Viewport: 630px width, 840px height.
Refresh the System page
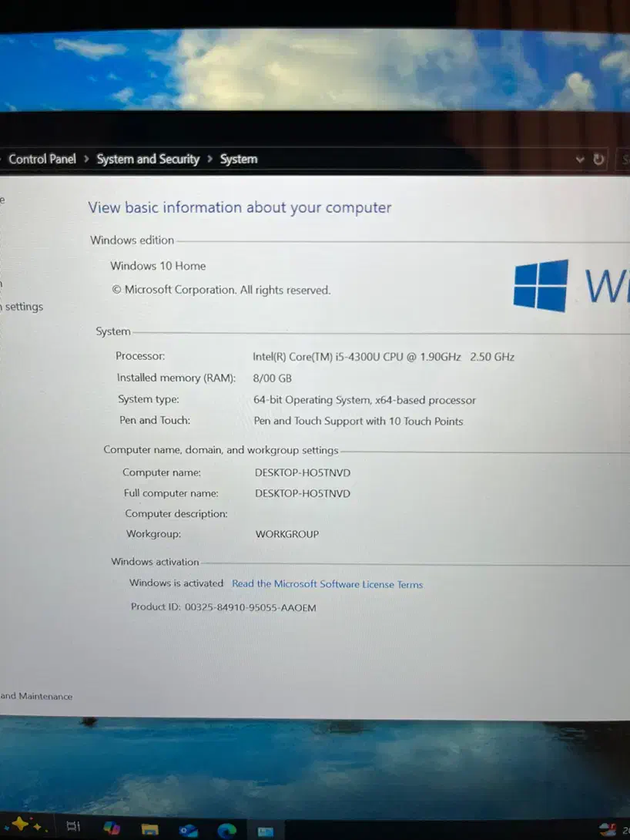598,159
